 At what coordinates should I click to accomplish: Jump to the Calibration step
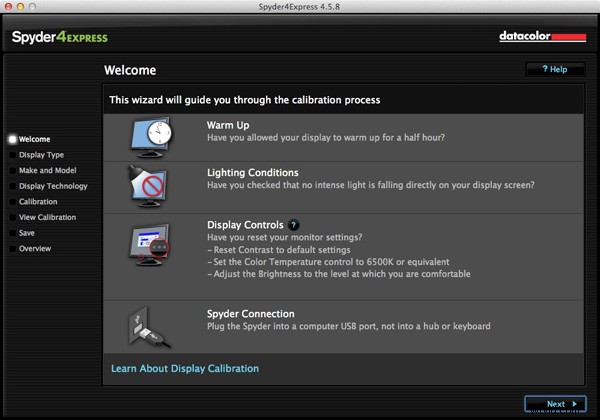38,202
